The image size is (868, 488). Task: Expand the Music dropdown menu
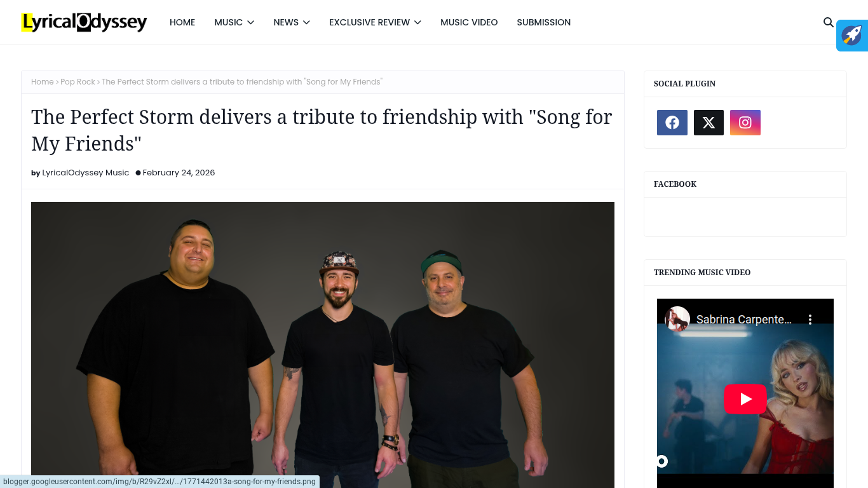point(234,22)
